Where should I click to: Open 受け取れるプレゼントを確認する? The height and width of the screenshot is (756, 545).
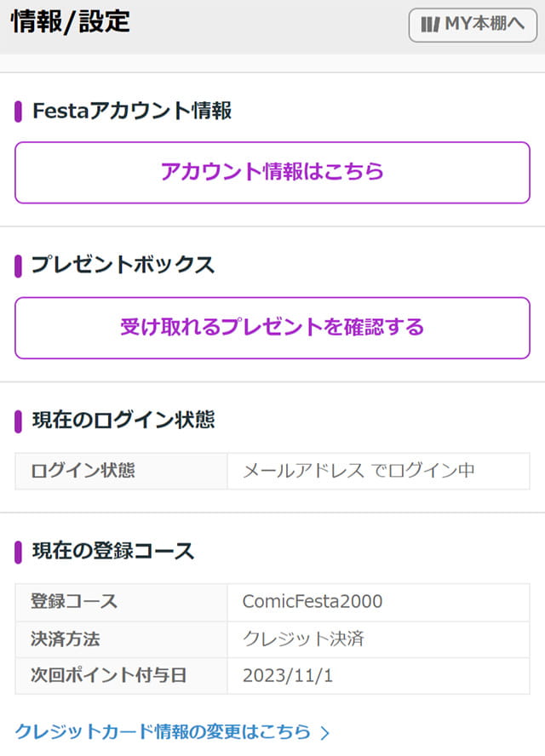272,328
